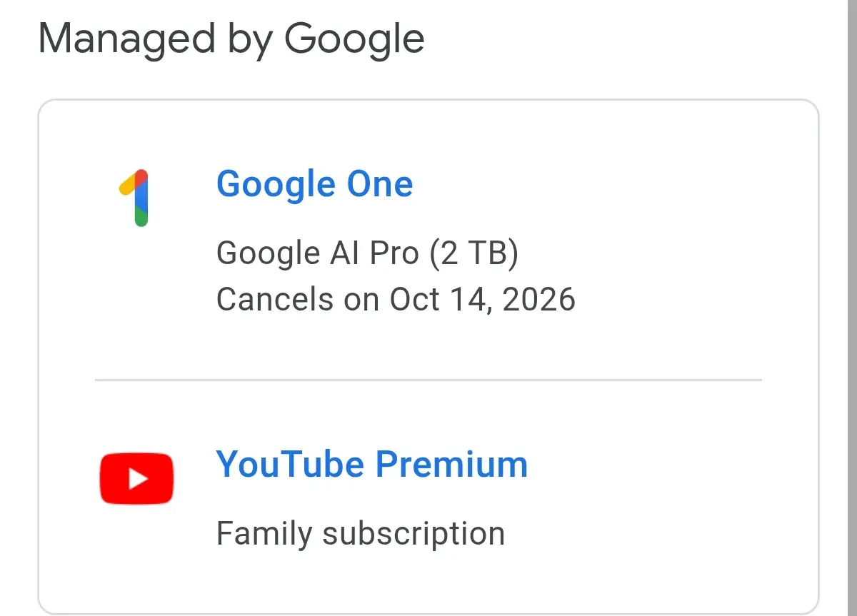857x616 pixels.
Task: Tap the green base of the Google One logo
Action: pos(141,217)
